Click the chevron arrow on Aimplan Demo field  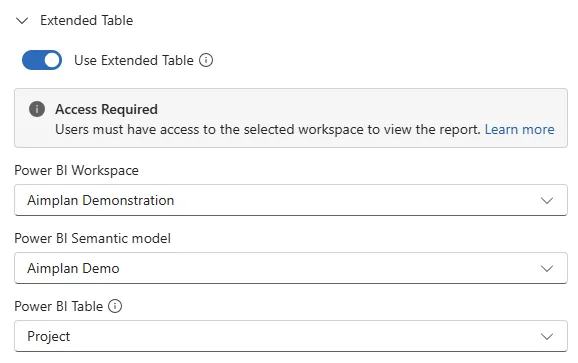click(547, 268)
